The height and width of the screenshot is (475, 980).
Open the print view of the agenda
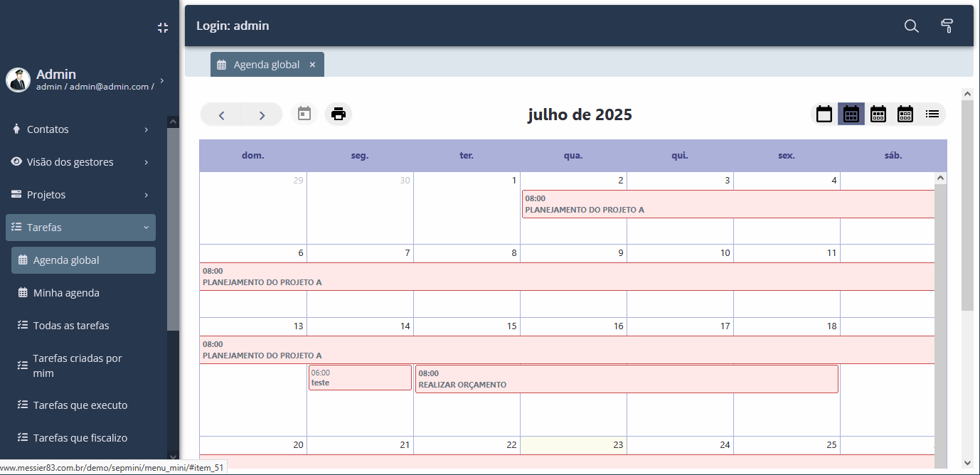click(x=339, y=114)
